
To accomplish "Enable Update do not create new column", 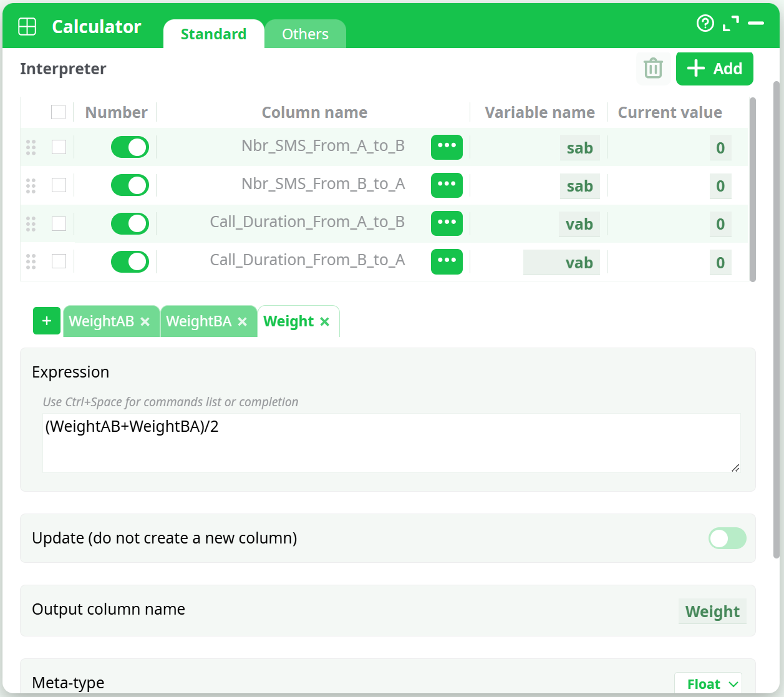I will (x=727, y=539).
